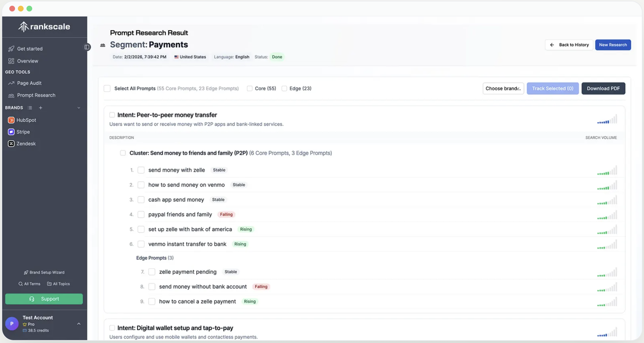This screenshot has height=343, width=644.
Task: Open the Choose brand dropdown
Action: pos(503,88)
